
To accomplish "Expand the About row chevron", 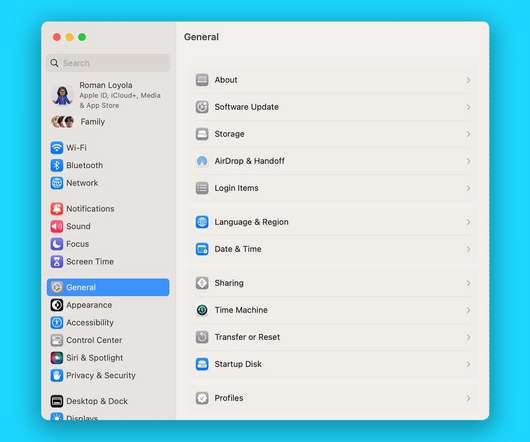I will click(x=468, y=80).
